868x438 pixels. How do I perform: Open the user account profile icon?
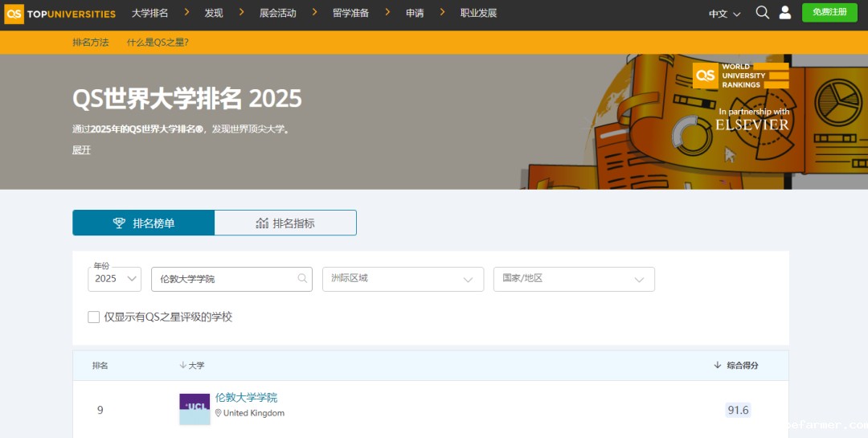(x=785, y=13)
